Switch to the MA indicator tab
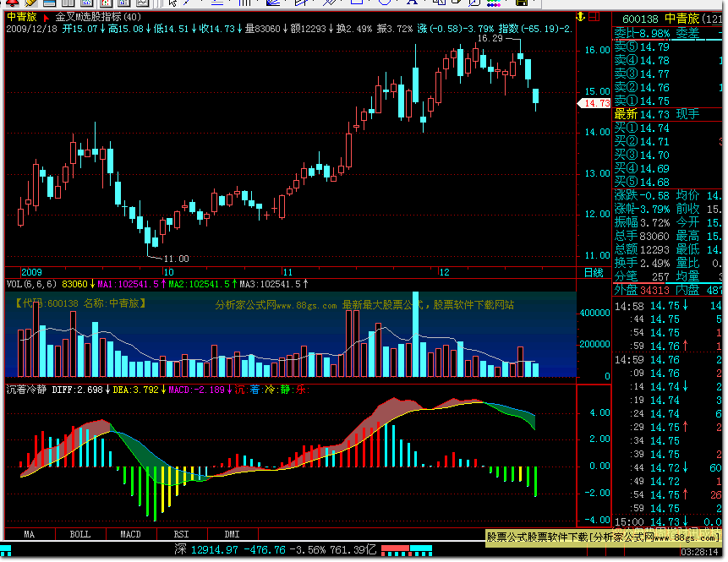This screenshot has width=728, height=562. pyautogui.click(x=30, y=534)
